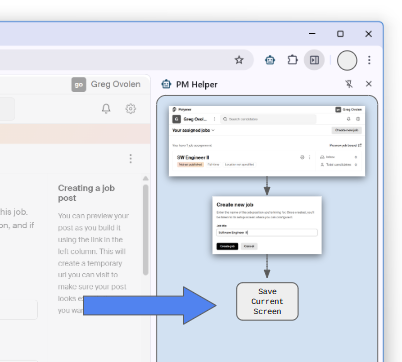Open notifications with the bell icon
The image size is (402, 362).
(x=106, y=109)
